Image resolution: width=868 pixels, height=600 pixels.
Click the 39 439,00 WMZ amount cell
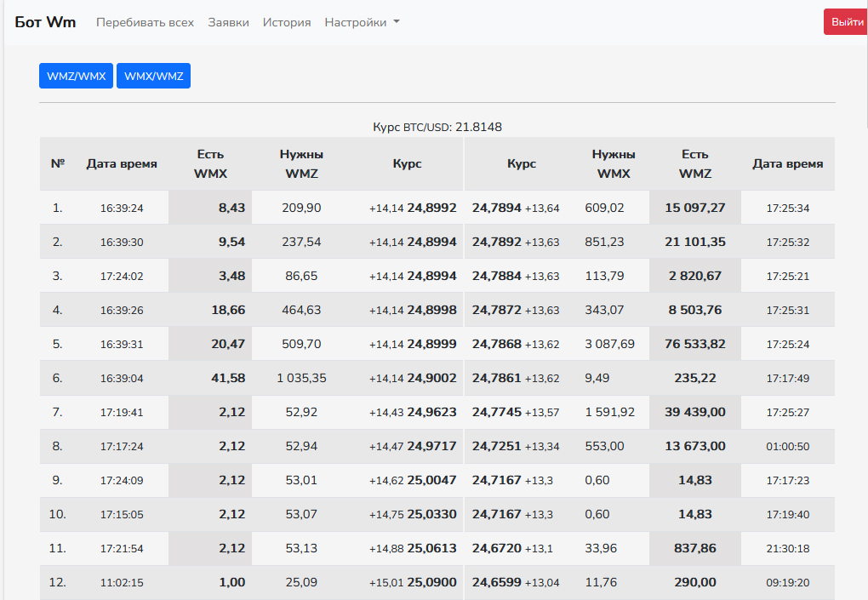[694, 412]
